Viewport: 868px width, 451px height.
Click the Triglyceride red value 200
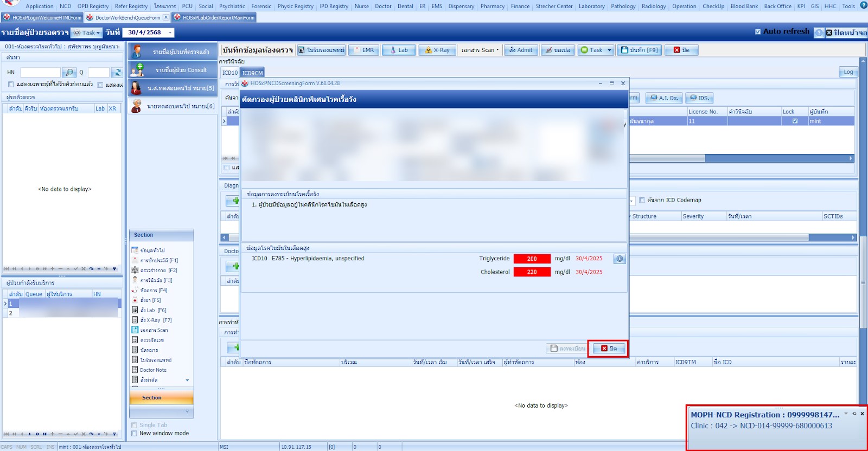532,259
